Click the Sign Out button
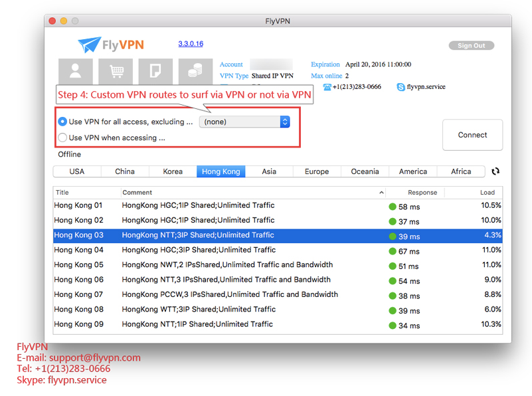The image size is (532, 396). click(x=472, y=45)
